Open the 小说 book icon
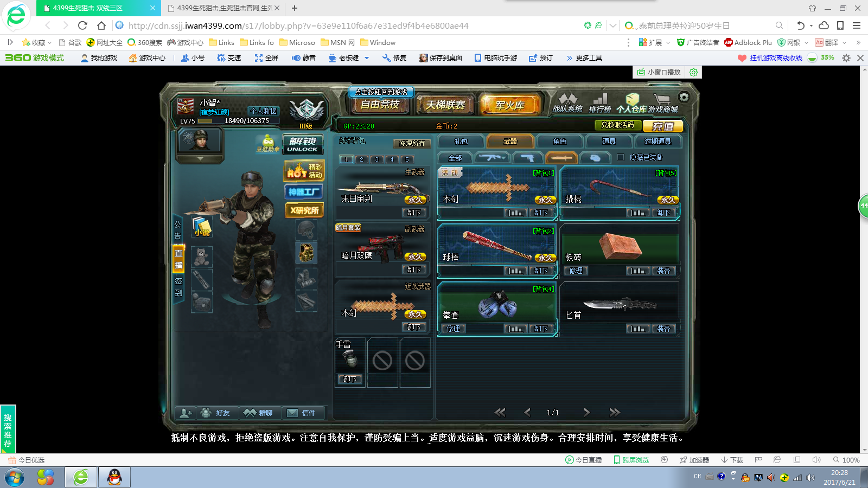868x488 pixels. point(202,226)
